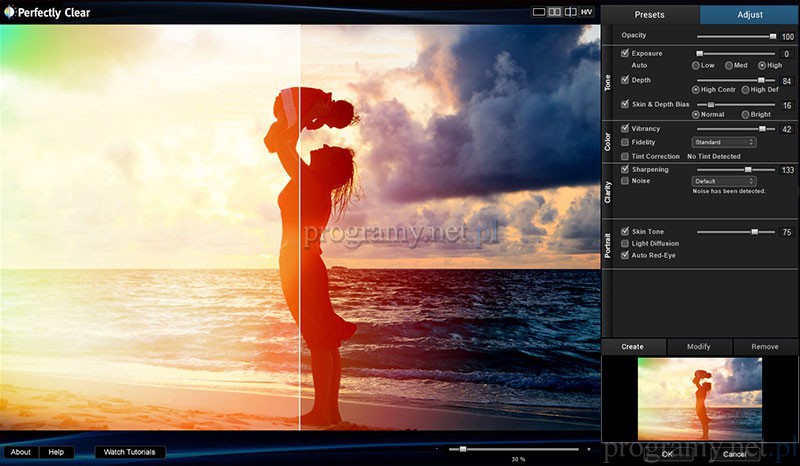The image size is (800, 466).
Task: Open the Adjust tab
Action: click(749, 15)
